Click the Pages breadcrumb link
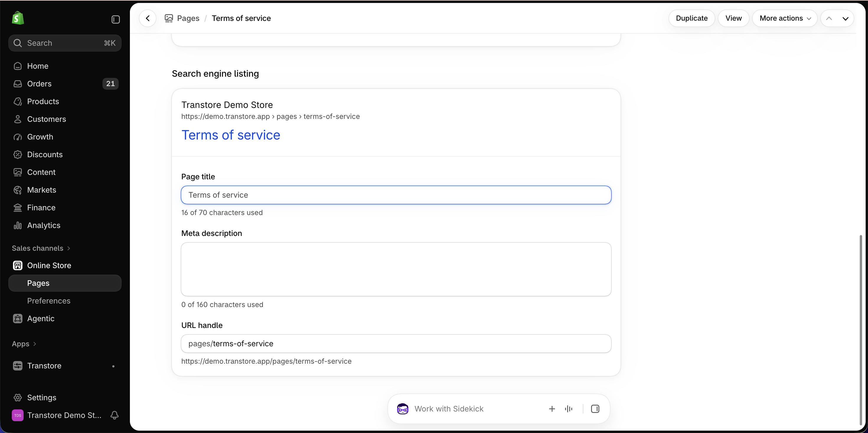 [188, 18]
